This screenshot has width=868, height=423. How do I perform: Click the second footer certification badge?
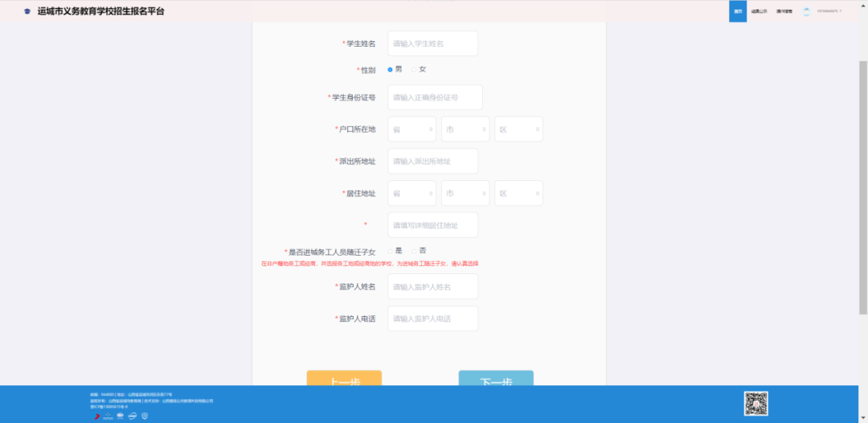(x=108, y=416)
